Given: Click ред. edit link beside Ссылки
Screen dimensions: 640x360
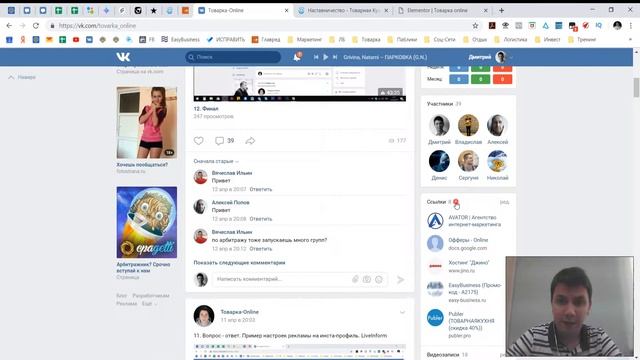Looking at the screenshot, I should tap(504, 202).
